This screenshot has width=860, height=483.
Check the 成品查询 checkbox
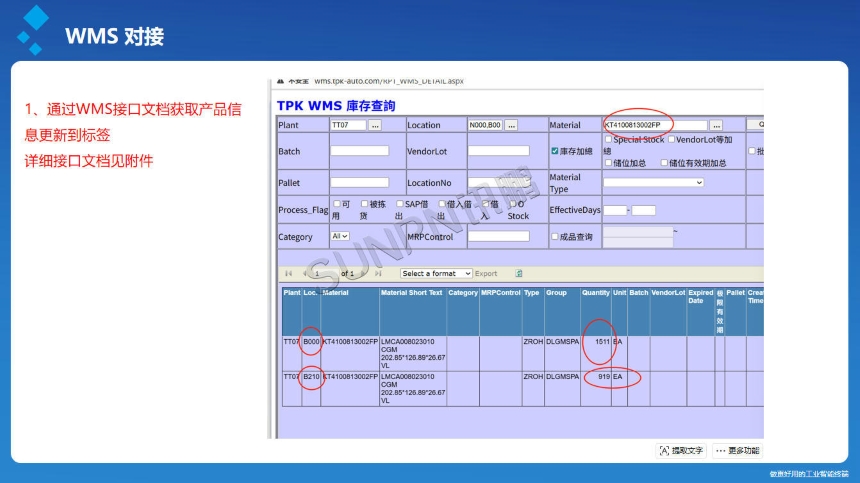tap(555, 237)
